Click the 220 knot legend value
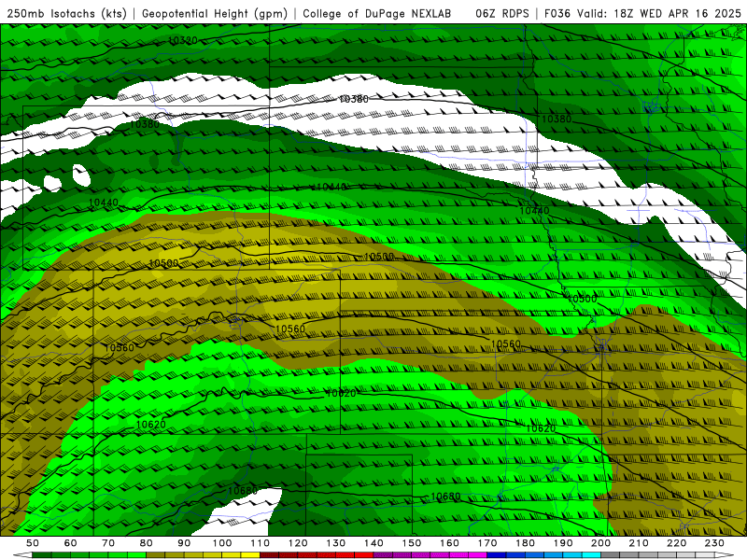The height and width of the screenshot is (560, 747). point(677,543)
